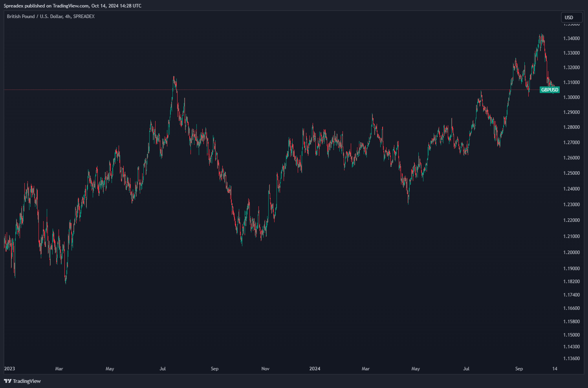The image size is (588, 388).
Task: Click the 1.34000 price axis label
Action: (572, 38)
